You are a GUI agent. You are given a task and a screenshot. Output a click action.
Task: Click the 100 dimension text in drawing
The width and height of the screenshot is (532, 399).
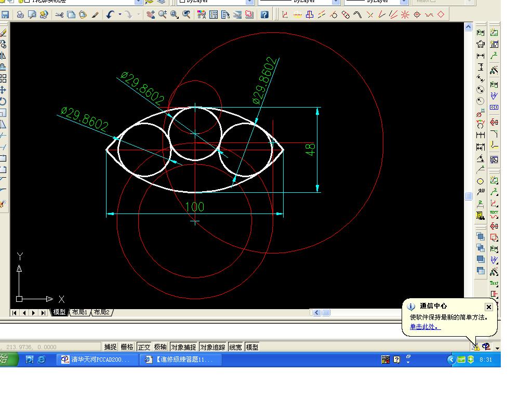click(195, 207)
